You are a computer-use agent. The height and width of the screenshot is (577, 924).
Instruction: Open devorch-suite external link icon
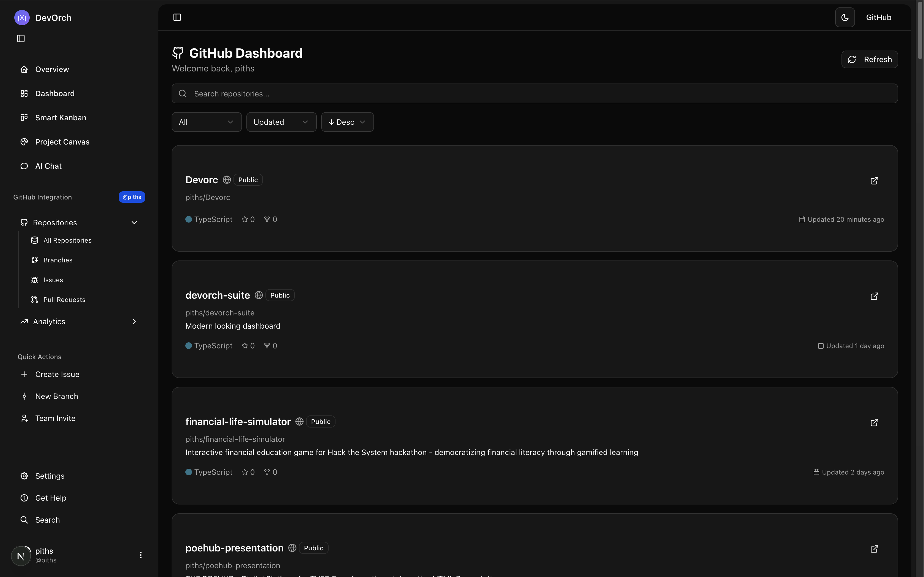[874, 296]
